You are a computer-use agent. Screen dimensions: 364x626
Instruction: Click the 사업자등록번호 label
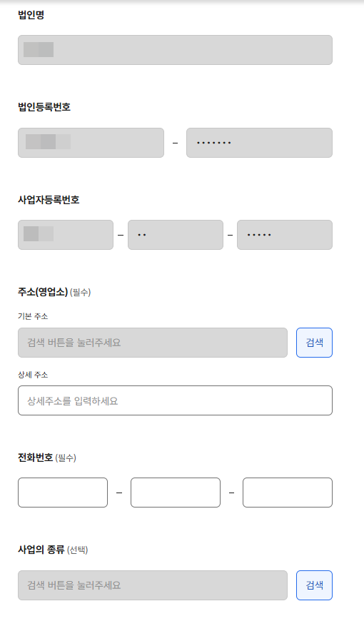tap(49, 200)
